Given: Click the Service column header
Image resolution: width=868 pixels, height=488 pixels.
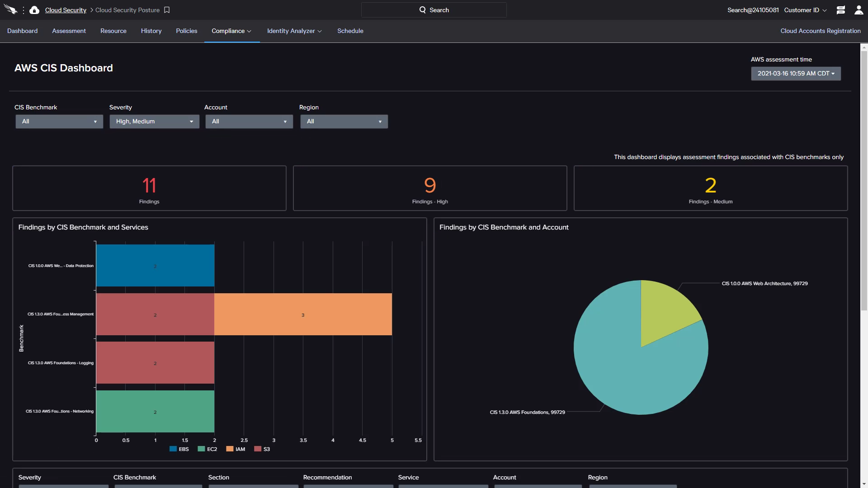Looking at the screenshot, I should tap(408, 478).
